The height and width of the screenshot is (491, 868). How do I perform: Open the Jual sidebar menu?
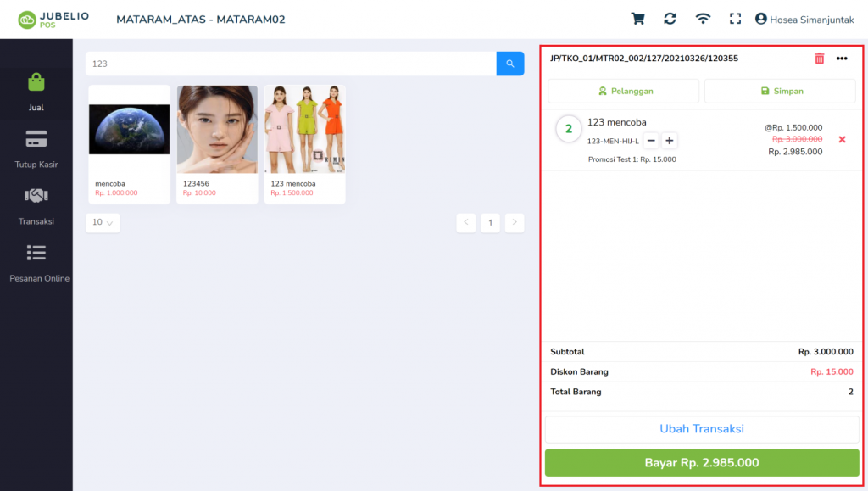click(36, 92)
